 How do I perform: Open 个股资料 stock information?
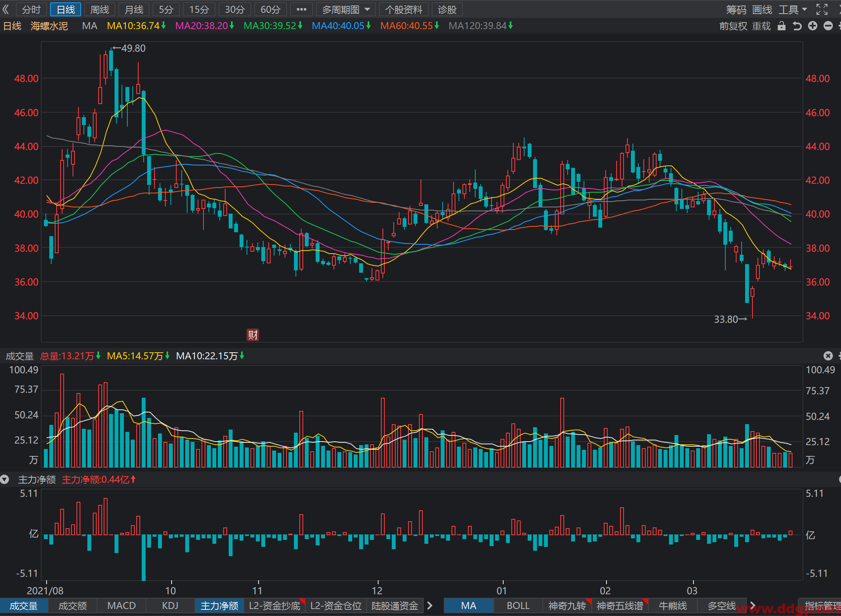[x=404, y=9]
